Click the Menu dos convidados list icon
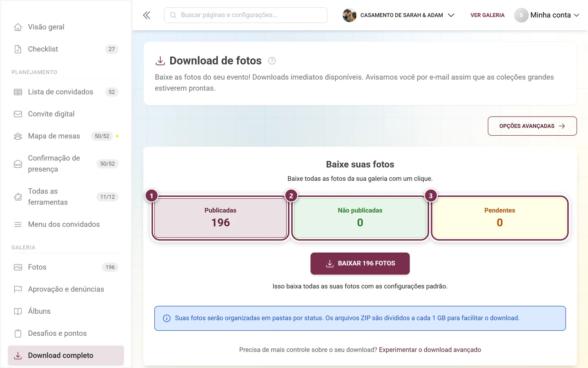This screenshot has width=588, height=368. click(x=18, y=224)
